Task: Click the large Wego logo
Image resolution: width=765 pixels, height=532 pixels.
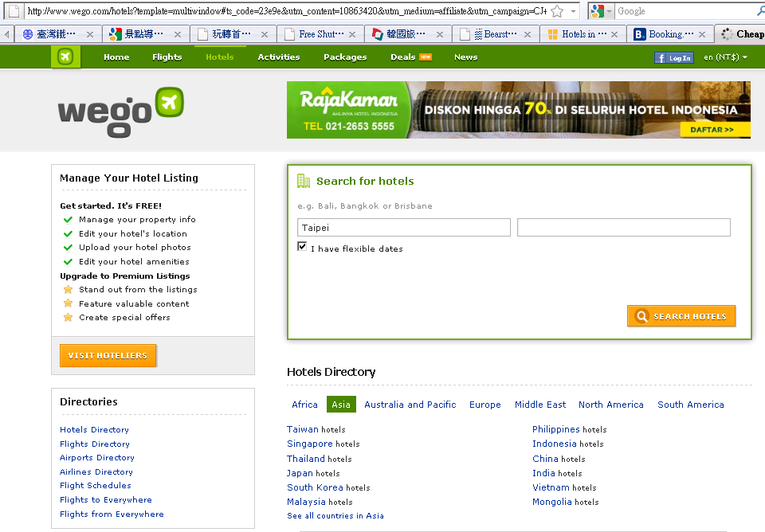Action: [121, 112]
